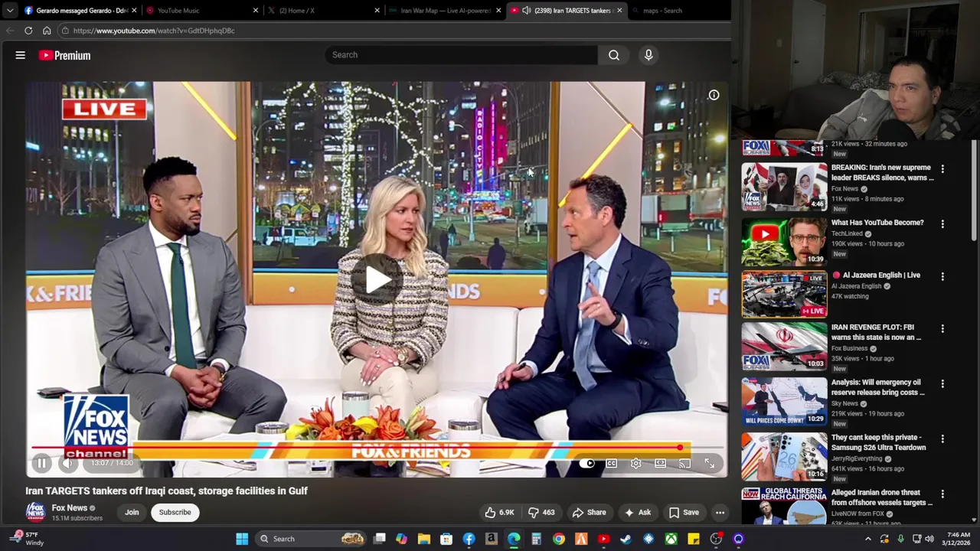This screenshot has height=551, width=980.
Task: Open Windows taskbar search box
Action: (x=312, y=539)
